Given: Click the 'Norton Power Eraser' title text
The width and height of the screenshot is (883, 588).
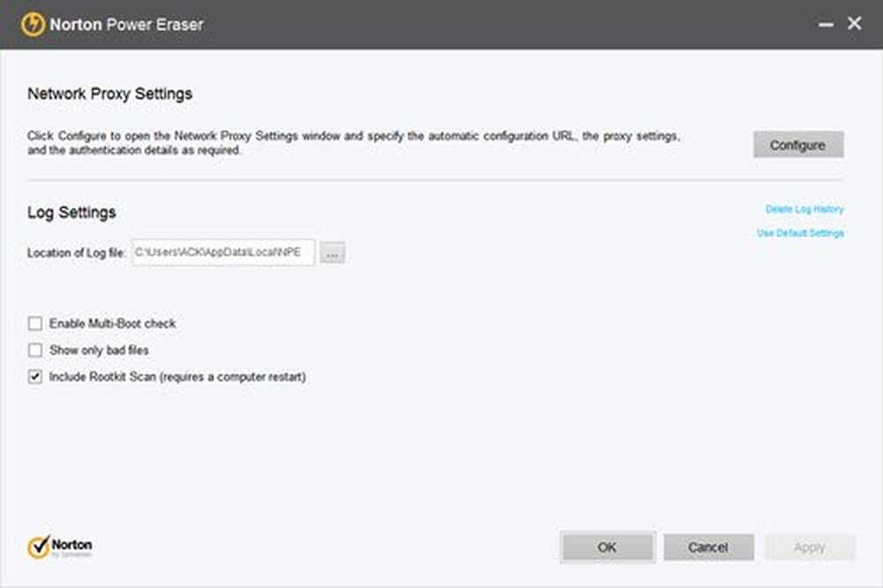Looking at the screenshot, I should click(x=126, y=25).
